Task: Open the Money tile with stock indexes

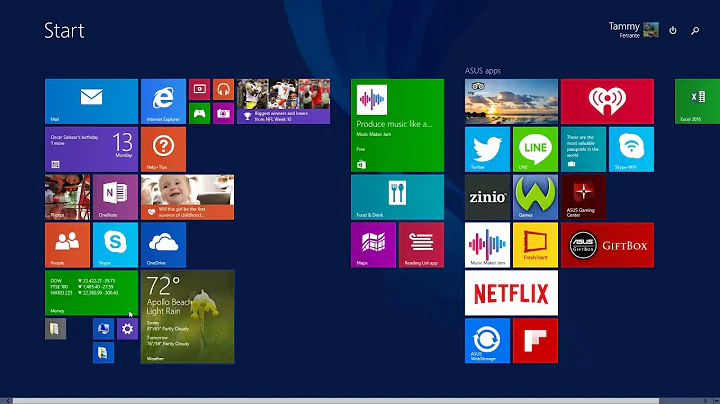Action: click(91, 293)
